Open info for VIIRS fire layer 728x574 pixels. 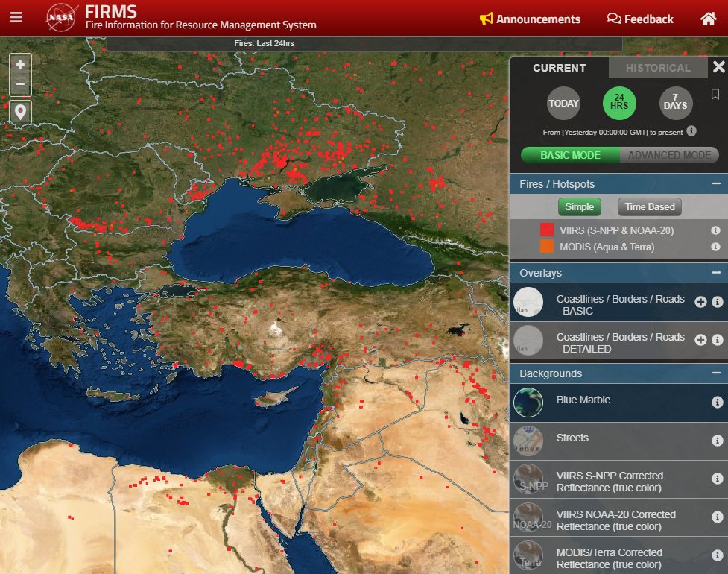715,231
